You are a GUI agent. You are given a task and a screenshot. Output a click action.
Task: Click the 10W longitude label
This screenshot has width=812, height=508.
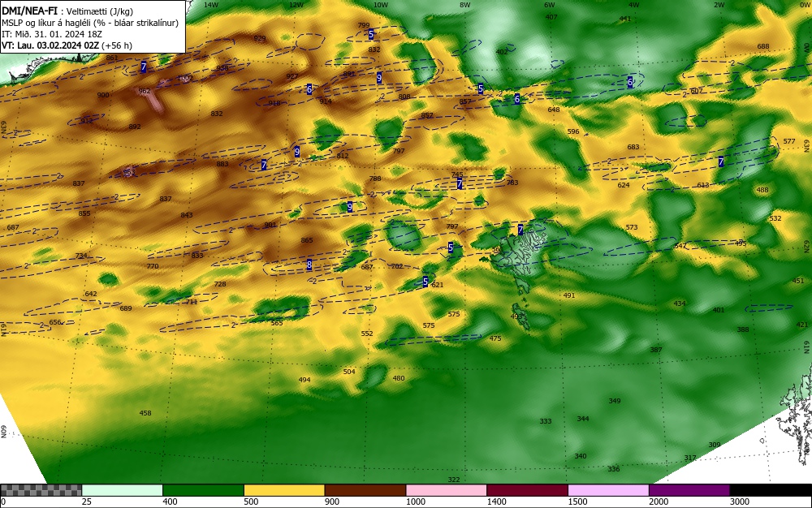coord(381,5)
